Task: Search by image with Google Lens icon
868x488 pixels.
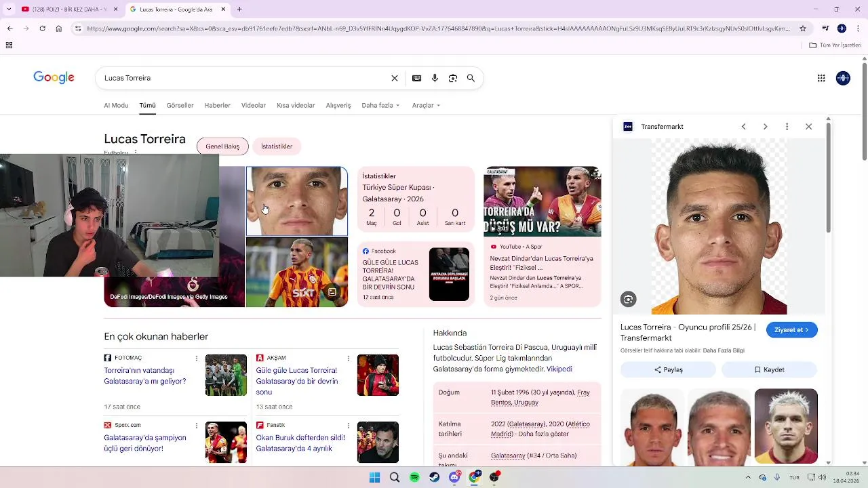Action: [453, 78]
